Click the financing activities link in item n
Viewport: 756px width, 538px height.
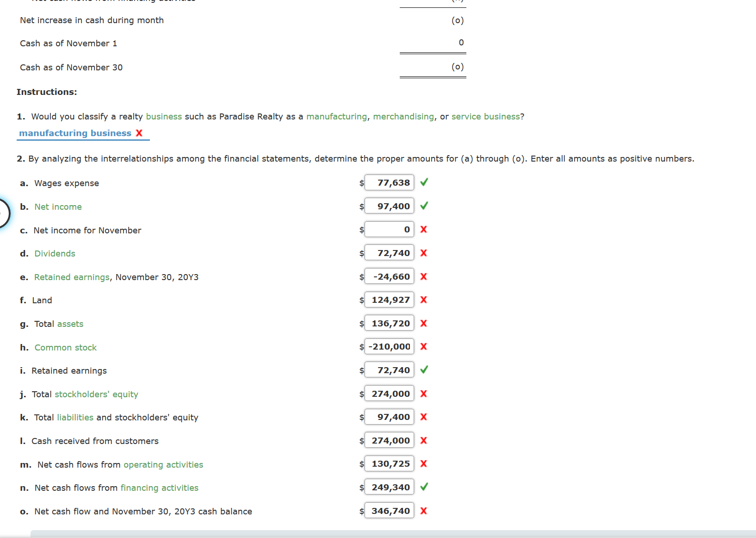(x=159, y=488)
